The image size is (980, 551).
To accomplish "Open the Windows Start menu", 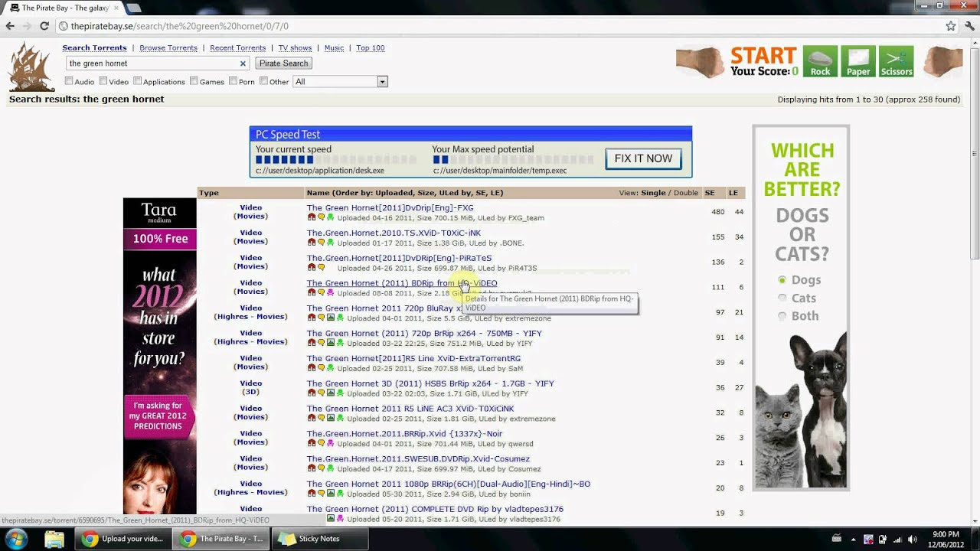I will pyautogui.click(x=16, y=538).
